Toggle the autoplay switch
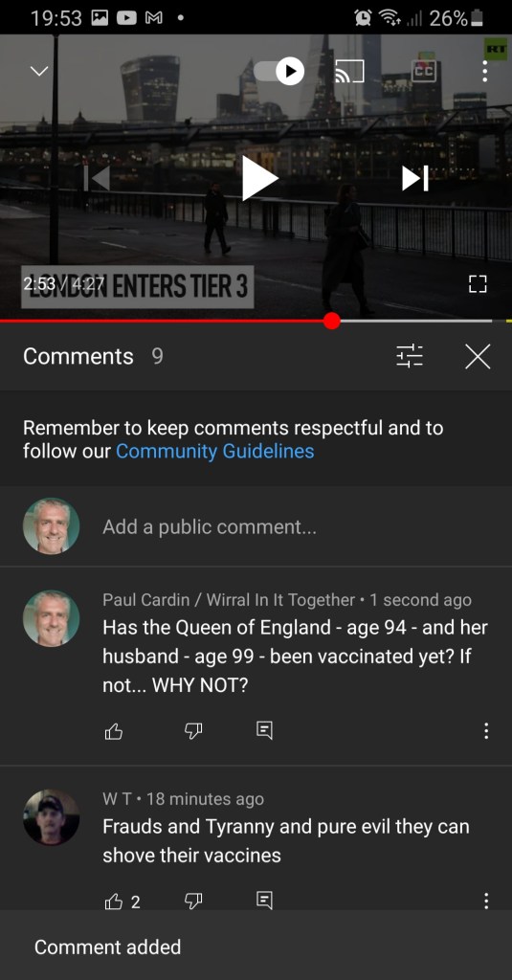 [278, 71]
